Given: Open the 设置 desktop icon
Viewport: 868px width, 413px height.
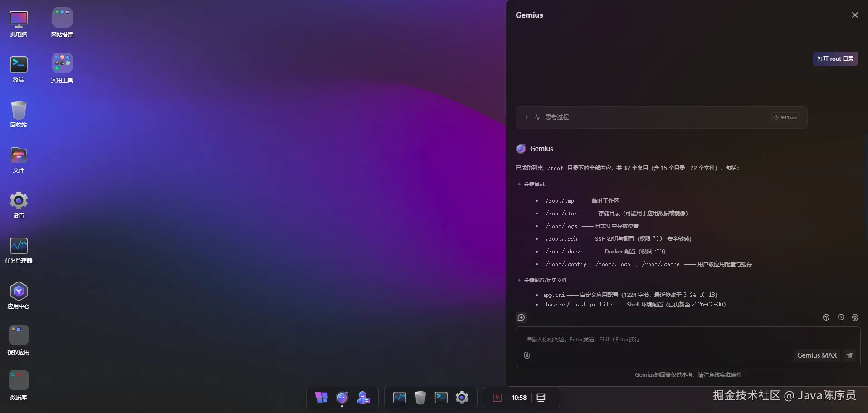Looking at the screenshot, I should 19,205.
